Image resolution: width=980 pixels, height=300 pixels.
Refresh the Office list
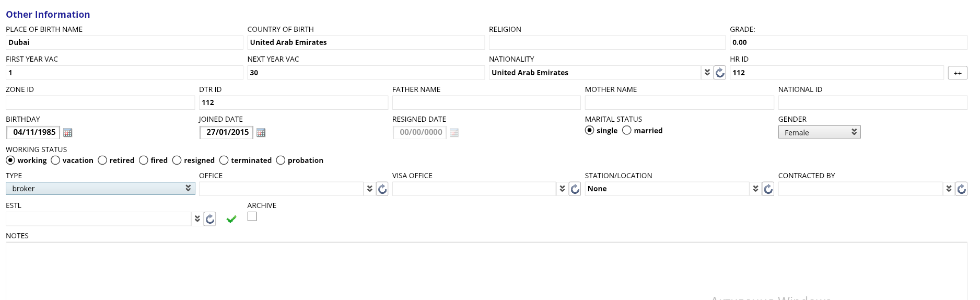point(382,189)
